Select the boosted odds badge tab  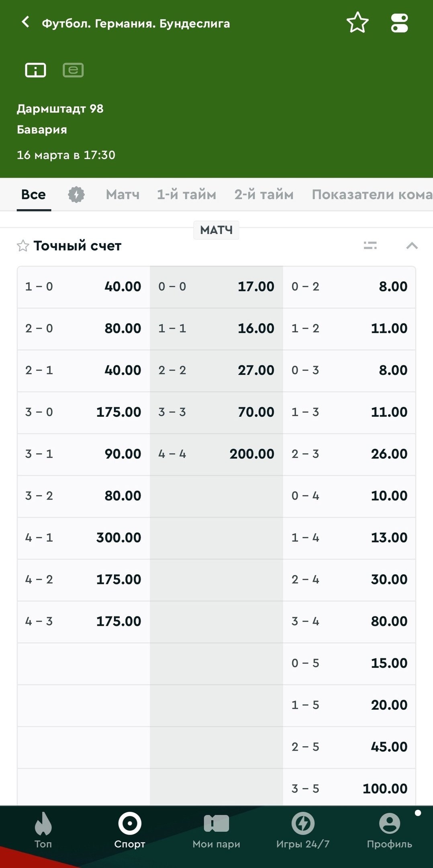pos(76,195)
